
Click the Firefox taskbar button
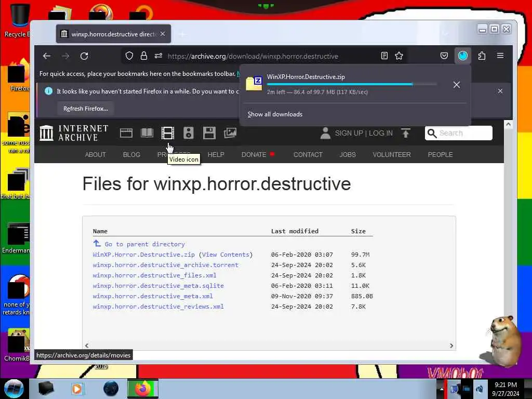click(143, 389)
